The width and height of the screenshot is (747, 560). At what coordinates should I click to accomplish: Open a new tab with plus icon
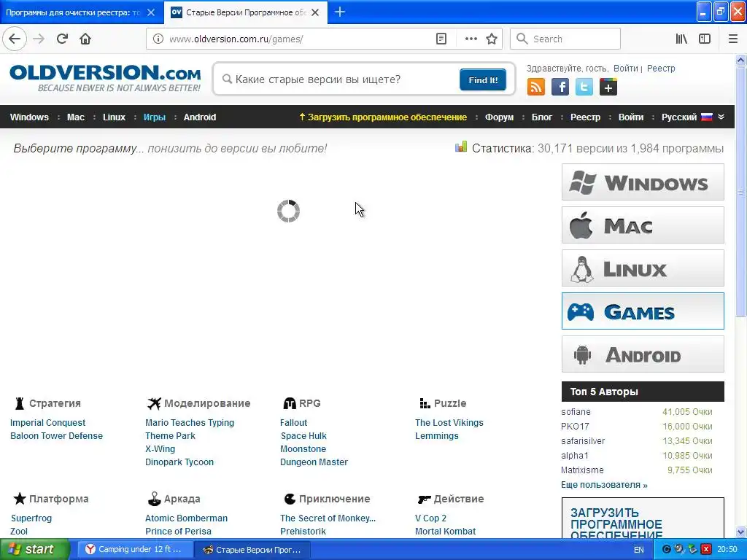pos(340,12)
